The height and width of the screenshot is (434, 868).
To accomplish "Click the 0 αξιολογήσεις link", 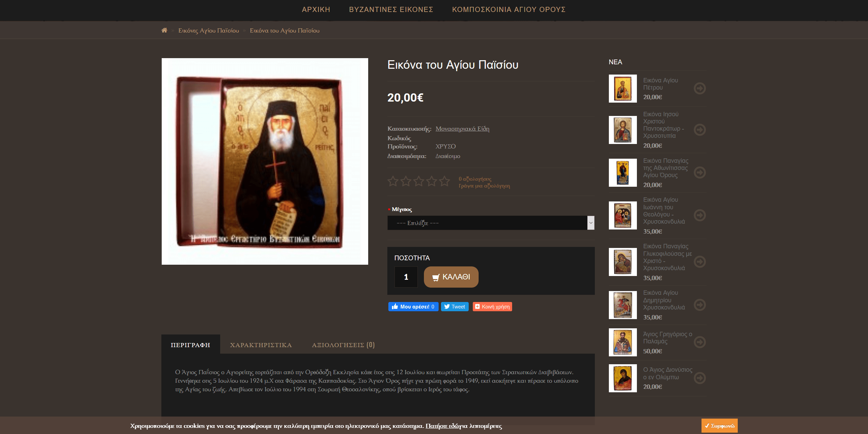I will pyautogui.click(x=475, y=179).
